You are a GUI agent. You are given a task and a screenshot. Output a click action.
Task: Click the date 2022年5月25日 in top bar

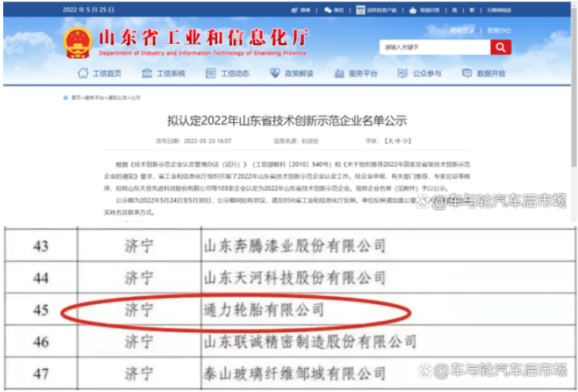(89, 10)
